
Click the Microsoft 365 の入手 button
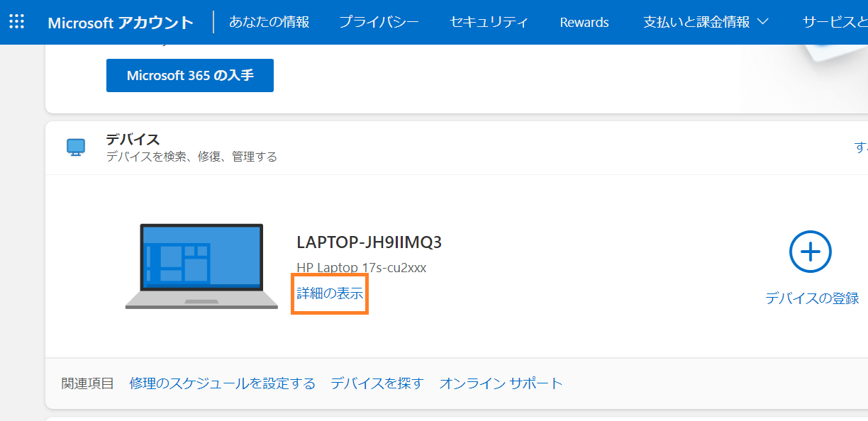(190, 75)
